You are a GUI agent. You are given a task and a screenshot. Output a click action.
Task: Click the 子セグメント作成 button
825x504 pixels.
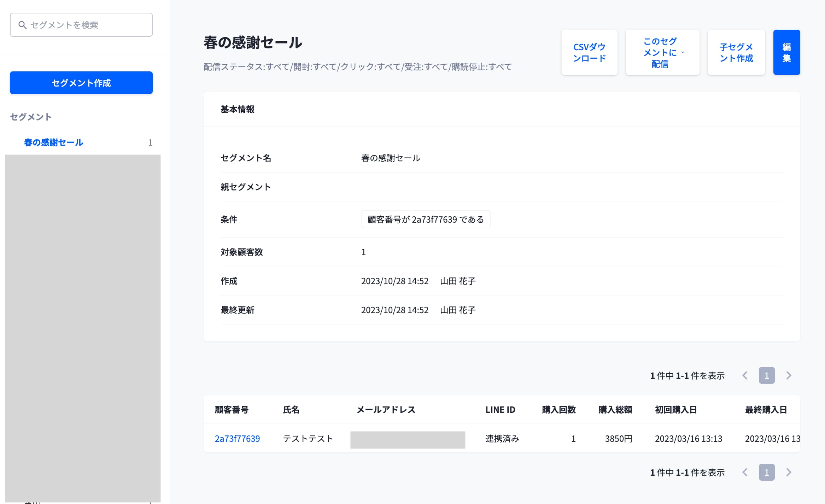(736, 52)
